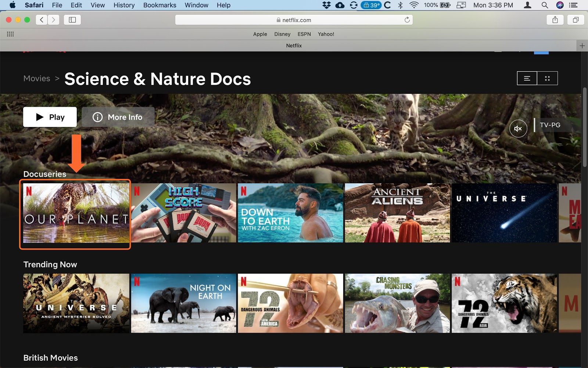The width and height of the screenshot is (588, 368).
Task: Open the Apple favorites link
Action: click(260, 34)
